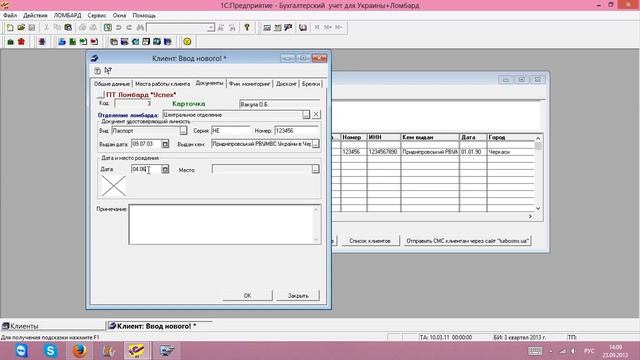This screenshot has width=640, height=360.
Task: Switch to Дисконт tab
Action: point(286,84)
